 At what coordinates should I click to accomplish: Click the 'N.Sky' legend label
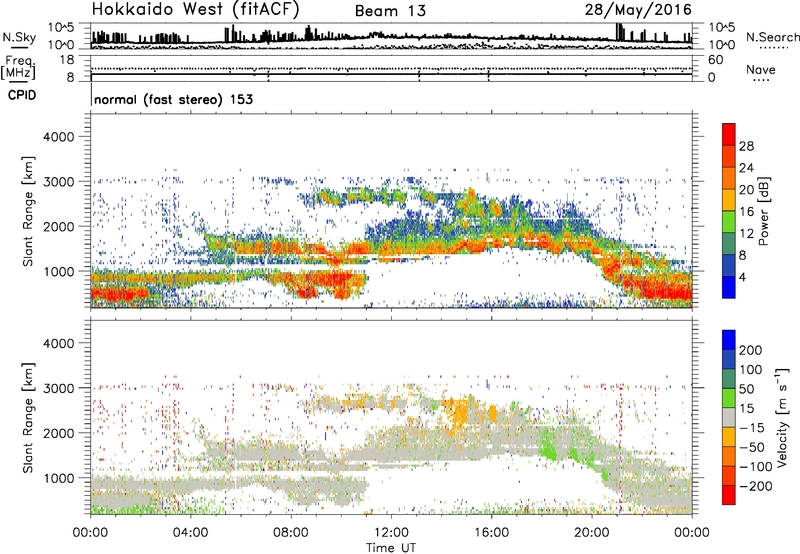coord(19,37)
